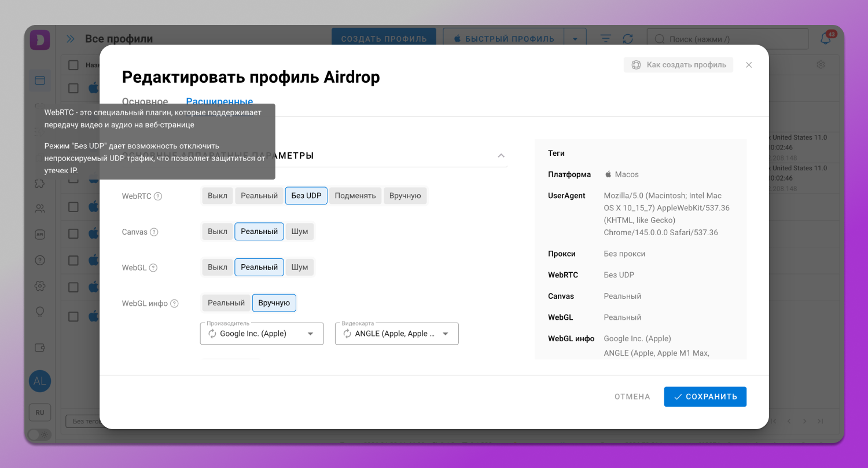Image resolution: width=868 pixels, height=468 pixels.
Task: Open the Видеокарта dropdown
Action: [446, 334]
